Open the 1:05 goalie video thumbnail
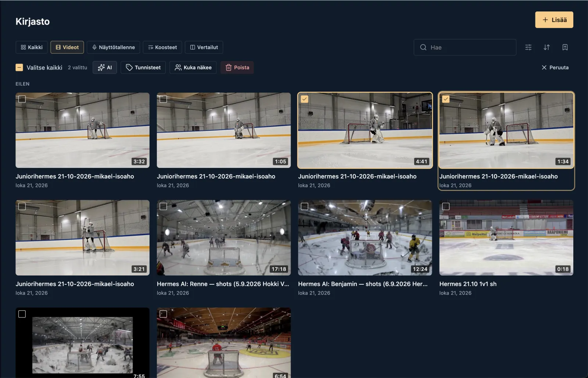The width and height of the screenshot is (588, 378). 224,130
